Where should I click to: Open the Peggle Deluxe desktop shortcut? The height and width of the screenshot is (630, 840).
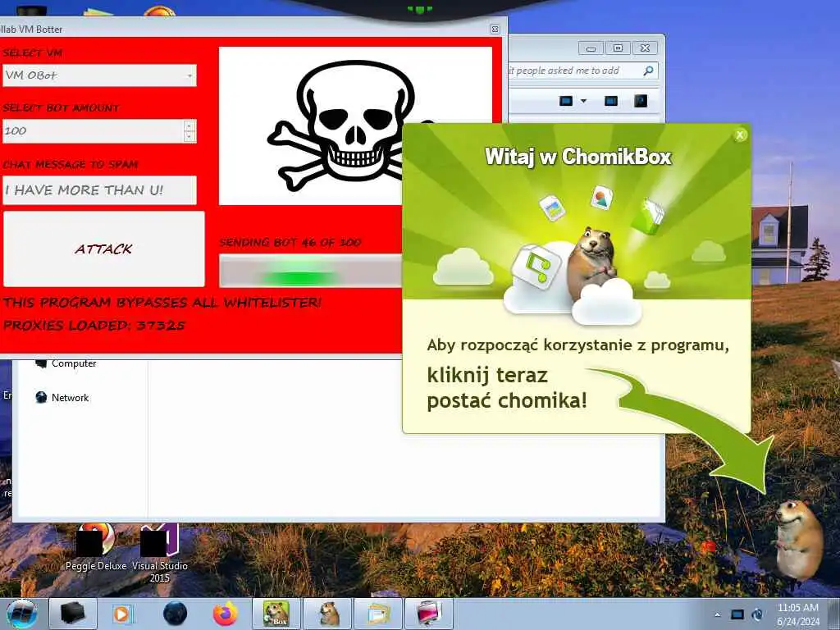(96, 546)
